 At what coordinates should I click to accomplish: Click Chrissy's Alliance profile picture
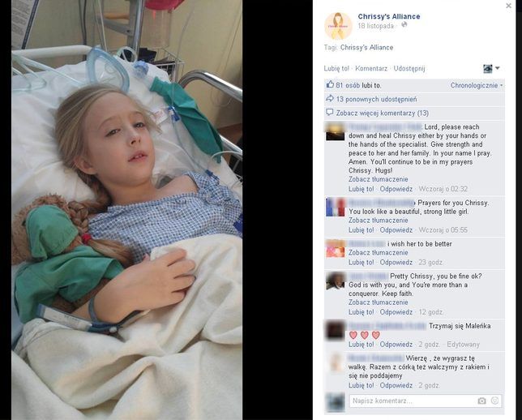pos(338,26)
